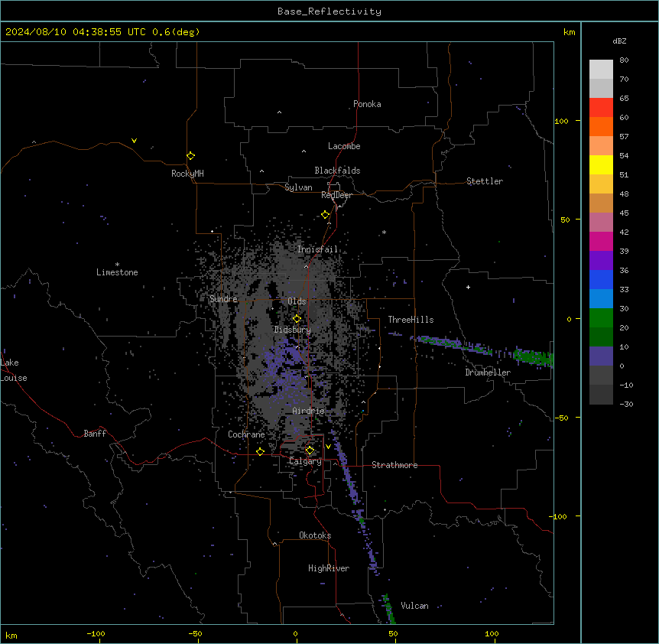Click the RockyMH label
The width and height of the screenshot is (659, 644).
coord(187,174)
